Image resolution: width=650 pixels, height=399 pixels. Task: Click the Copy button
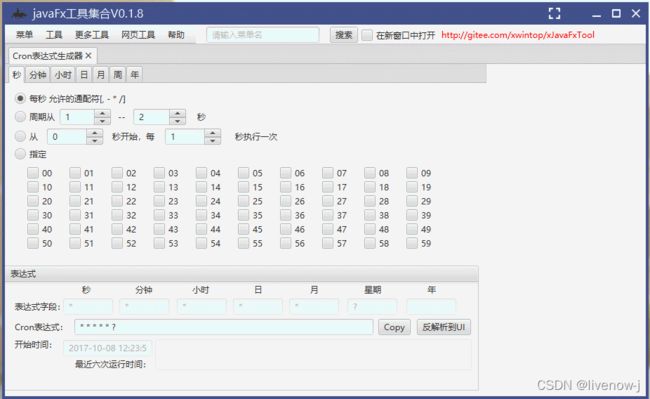click(394, 327)
